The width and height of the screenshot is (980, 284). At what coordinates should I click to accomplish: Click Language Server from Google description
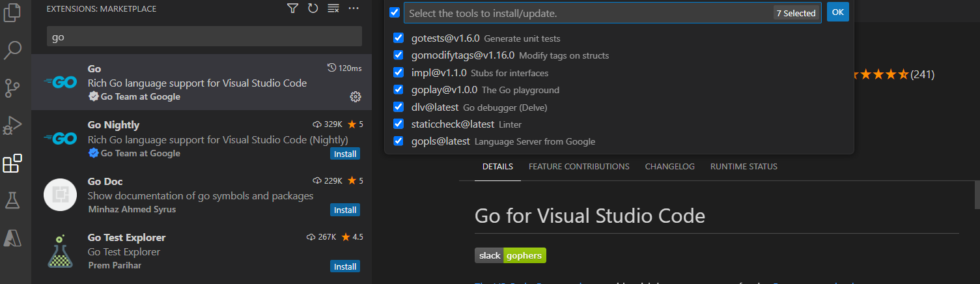tap(535, 141)
